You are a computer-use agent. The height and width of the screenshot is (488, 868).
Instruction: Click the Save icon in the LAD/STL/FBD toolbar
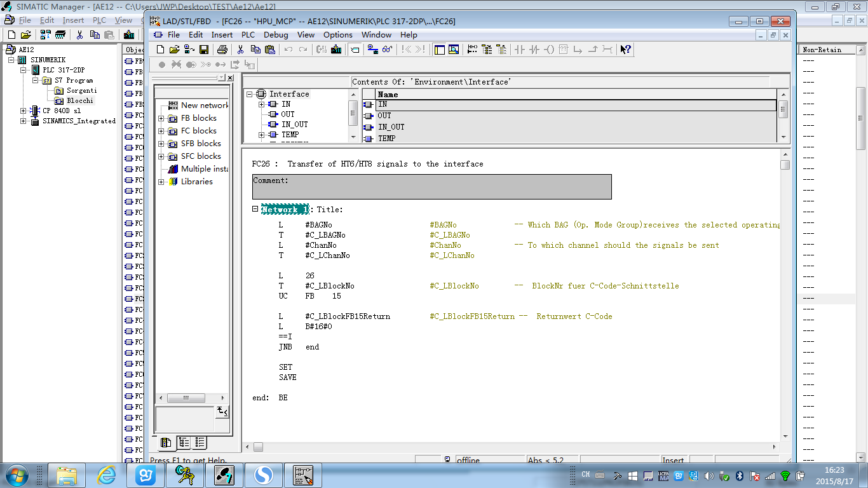point(204,50)
